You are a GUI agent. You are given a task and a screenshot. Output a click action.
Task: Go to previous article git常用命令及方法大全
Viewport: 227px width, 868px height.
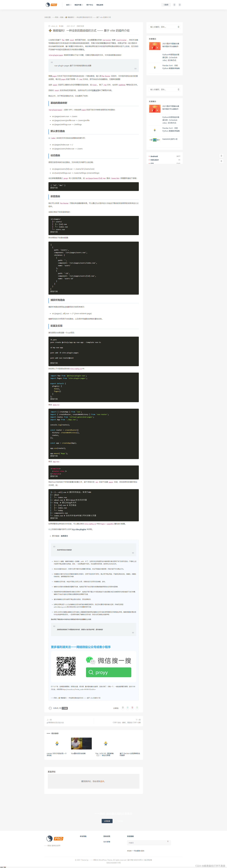tap(55, 722)
